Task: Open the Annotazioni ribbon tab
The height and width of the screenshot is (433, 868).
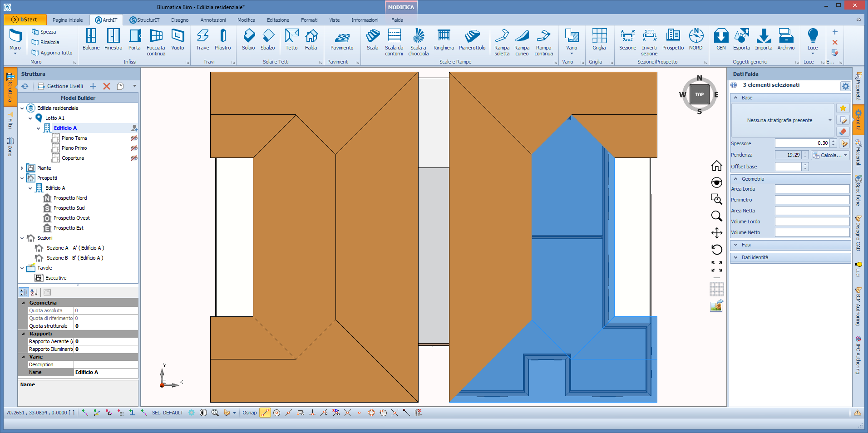Action: tap(213, 20)
